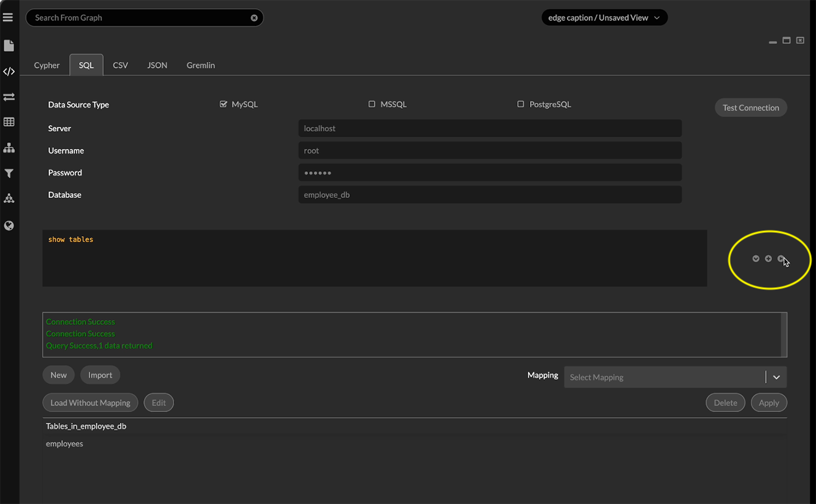The width and height of the screenshot is (816, 504).
Task: Open the Select Mapping dropdown
Action: [776, 377]
